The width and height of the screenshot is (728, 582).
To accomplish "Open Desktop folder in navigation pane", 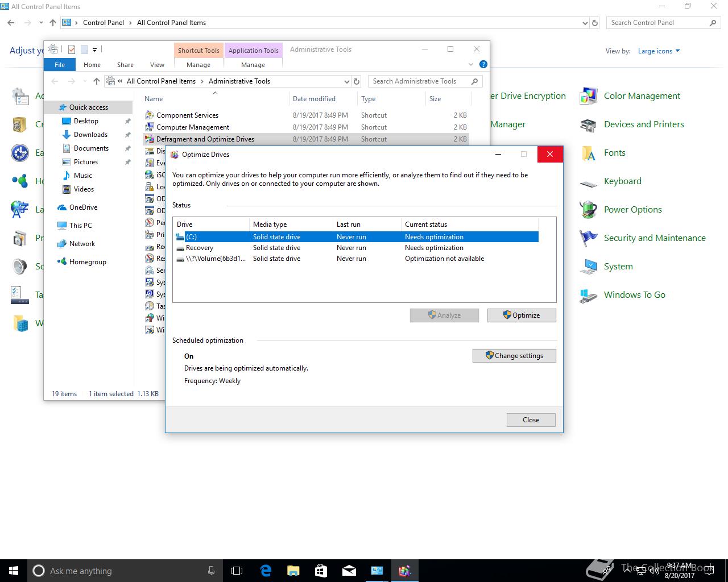I will (86, 121).
